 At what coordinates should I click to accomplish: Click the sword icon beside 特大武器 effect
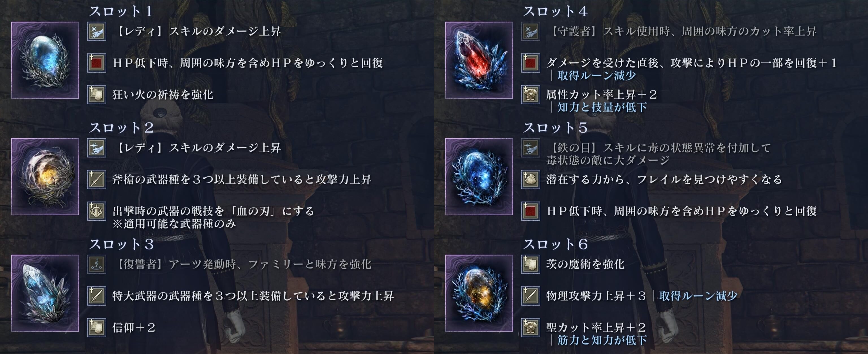click(97, 296)
